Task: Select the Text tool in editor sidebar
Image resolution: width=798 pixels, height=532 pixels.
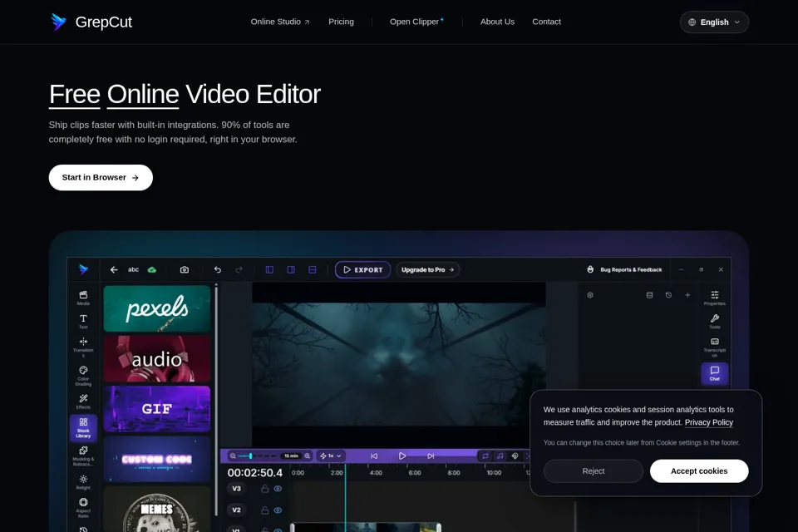Action: click(83, 321)
